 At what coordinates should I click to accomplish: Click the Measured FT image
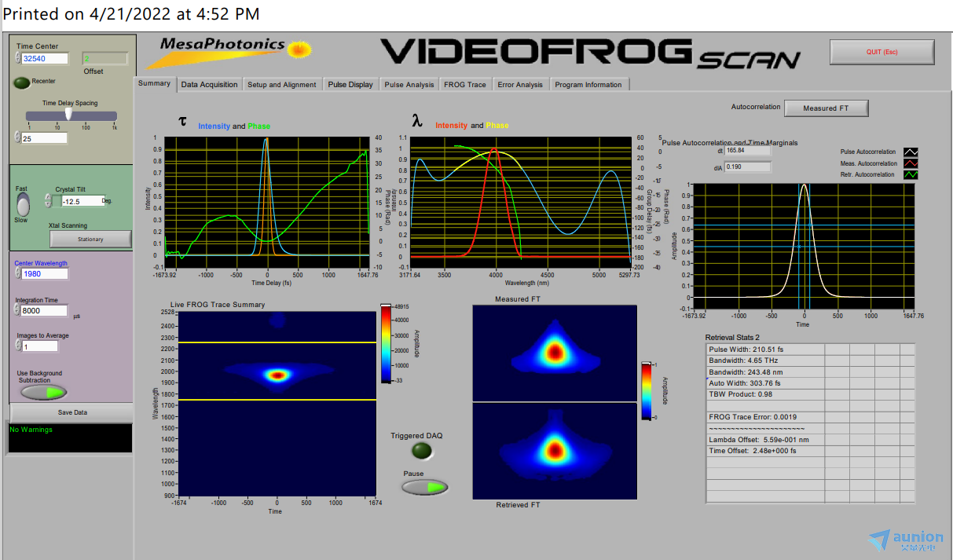(555, 353)
